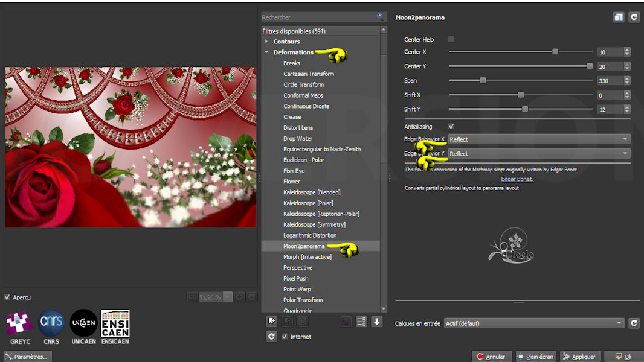This screenshot has height=362, width=644.
Task: Open the Edgar Bonet link
Action: point(517,179)
